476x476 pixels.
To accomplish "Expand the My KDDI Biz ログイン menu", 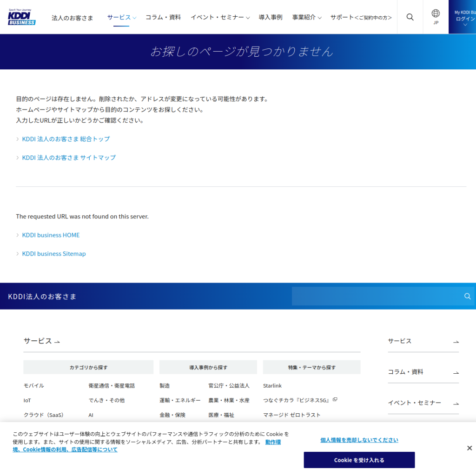I will pyautogui.click(x=463, y=17).
